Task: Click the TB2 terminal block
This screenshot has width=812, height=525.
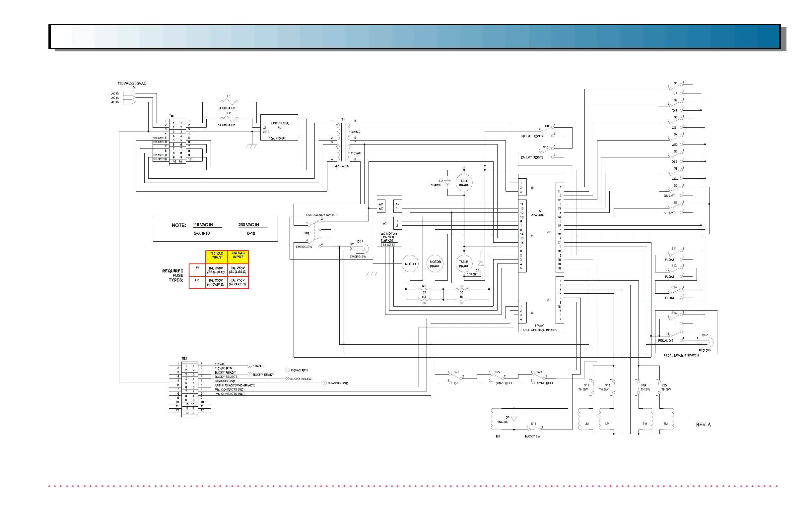Action: pos(190,389)
